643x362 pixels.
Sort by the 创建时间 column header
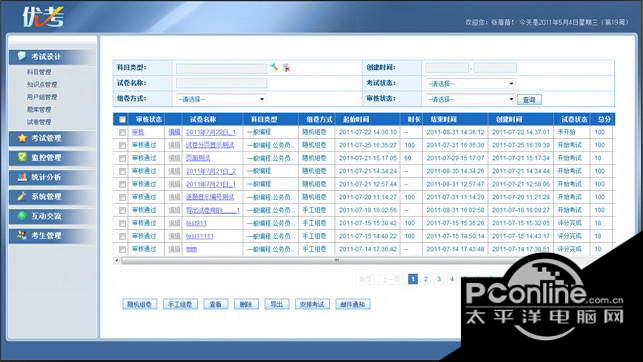pyautogui.click(x=509, y=119)
